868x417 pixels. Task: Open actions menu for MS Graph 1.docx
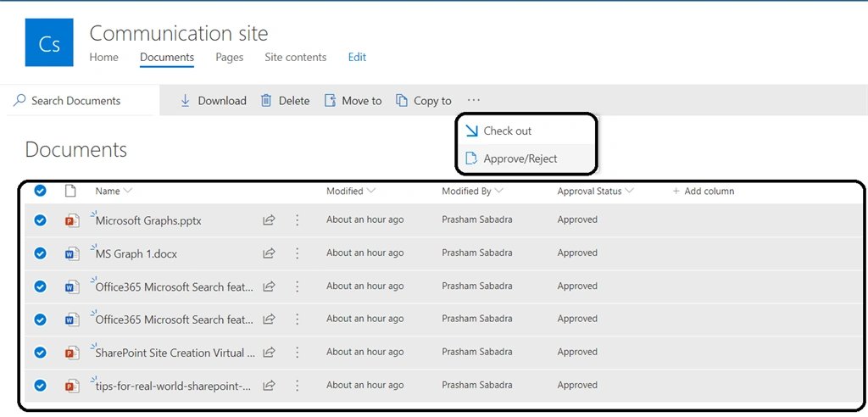click(298, 253)
